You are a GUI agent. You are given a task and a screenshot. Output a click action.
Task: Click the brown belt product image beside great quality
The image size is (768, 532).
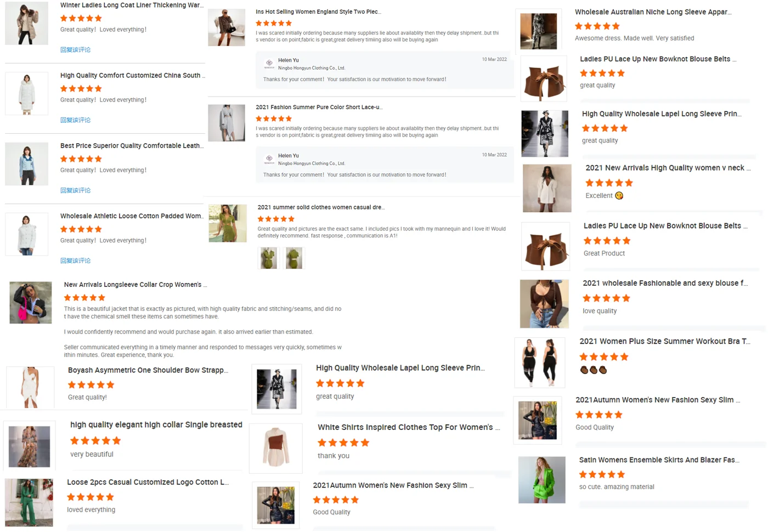pos(544,79)
